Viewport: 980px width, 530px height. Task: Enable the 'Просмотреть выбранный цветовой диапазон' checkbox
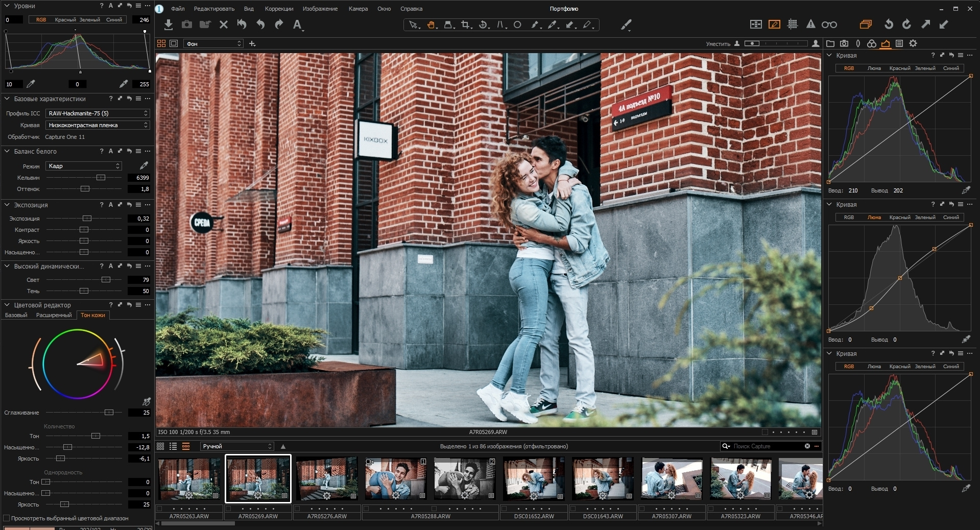(7, 518)
